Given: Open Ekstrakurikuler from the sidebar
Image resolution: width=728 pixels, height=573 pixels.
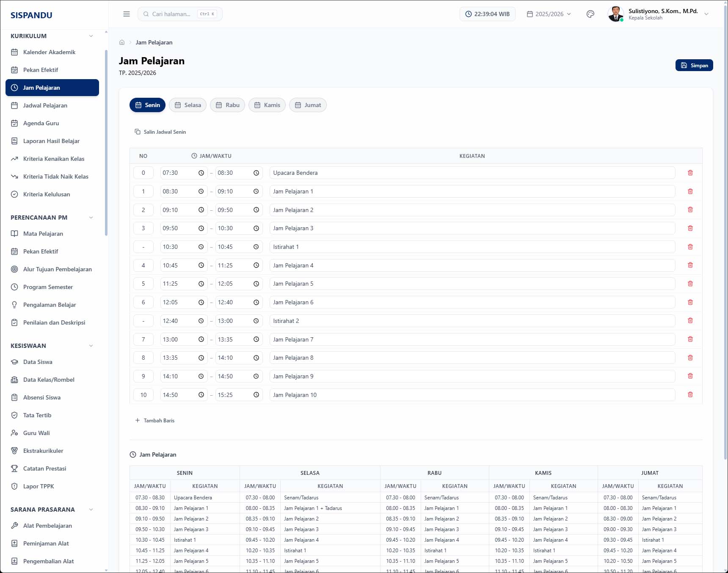Looking at the screenshot, I should 43,451.
